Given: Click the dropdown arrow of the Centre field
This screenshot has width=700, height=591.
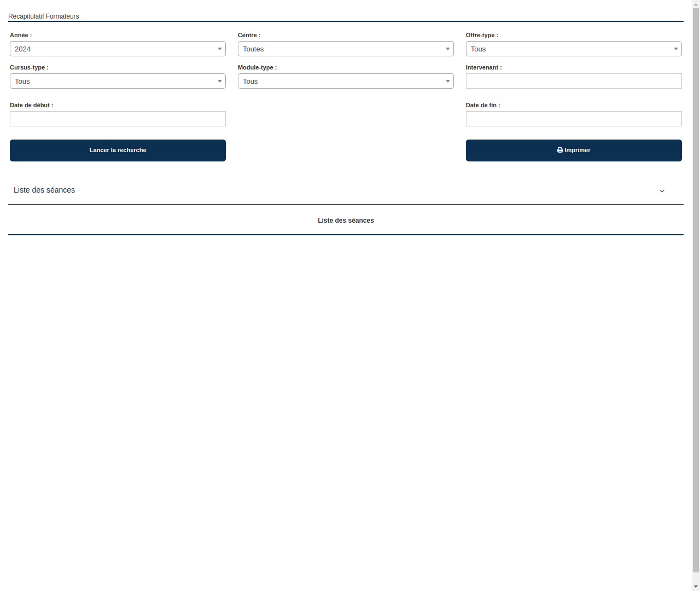Looking at the screenshot, I should [447, 49].
